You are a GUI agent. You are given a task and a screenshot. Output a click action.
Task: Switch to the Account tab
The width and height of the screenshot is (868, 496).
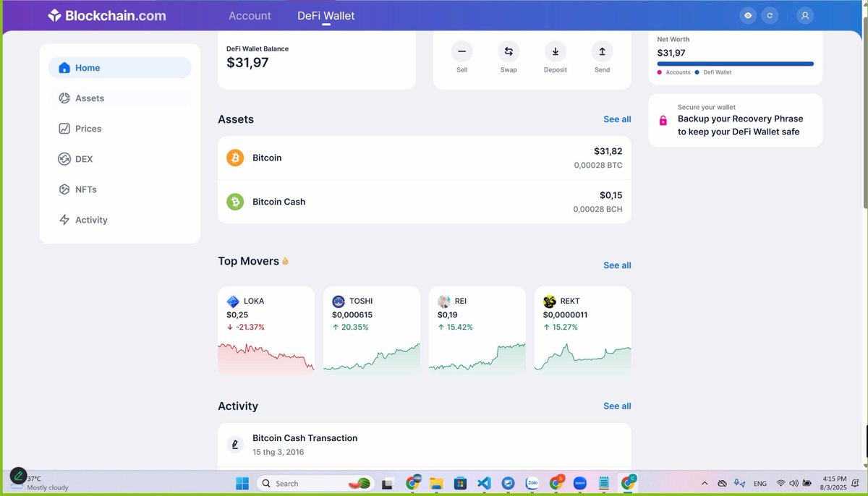[x=250, y=16]
